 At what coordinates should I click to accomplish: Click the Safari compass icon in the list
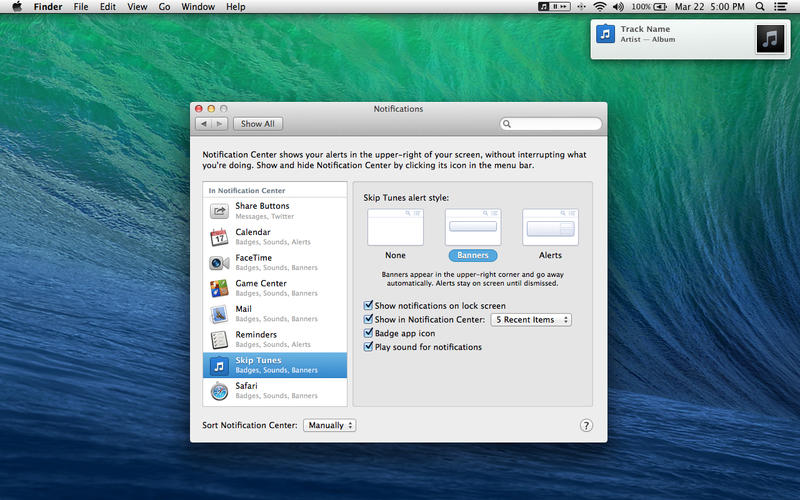coord(219,391)
